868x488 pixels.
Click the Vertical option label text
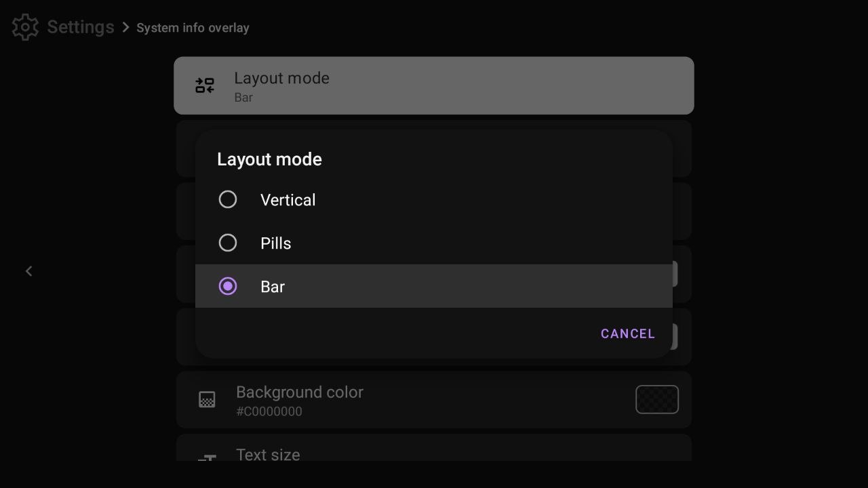click(x=288, y=199)
